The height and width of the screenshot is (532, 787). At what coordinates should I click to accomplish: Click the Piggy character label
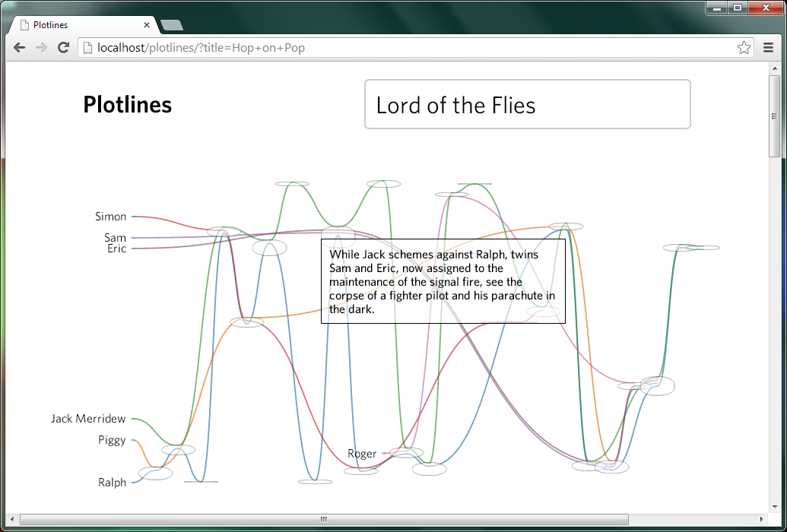[112, 440]
